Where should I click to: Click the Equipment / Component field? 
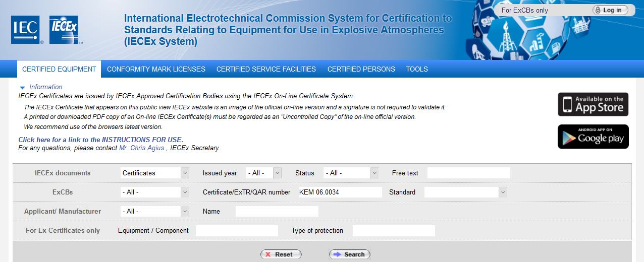click(x=237, y=230)
